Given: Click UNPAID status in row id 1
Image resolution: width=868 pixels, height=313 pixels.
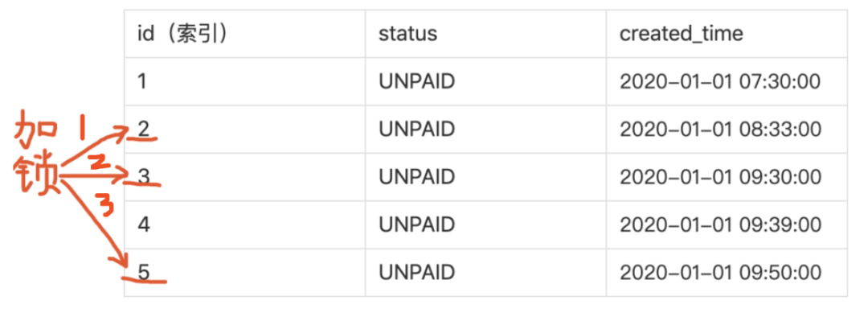Looking at the screenshot, I should point(416,81).
